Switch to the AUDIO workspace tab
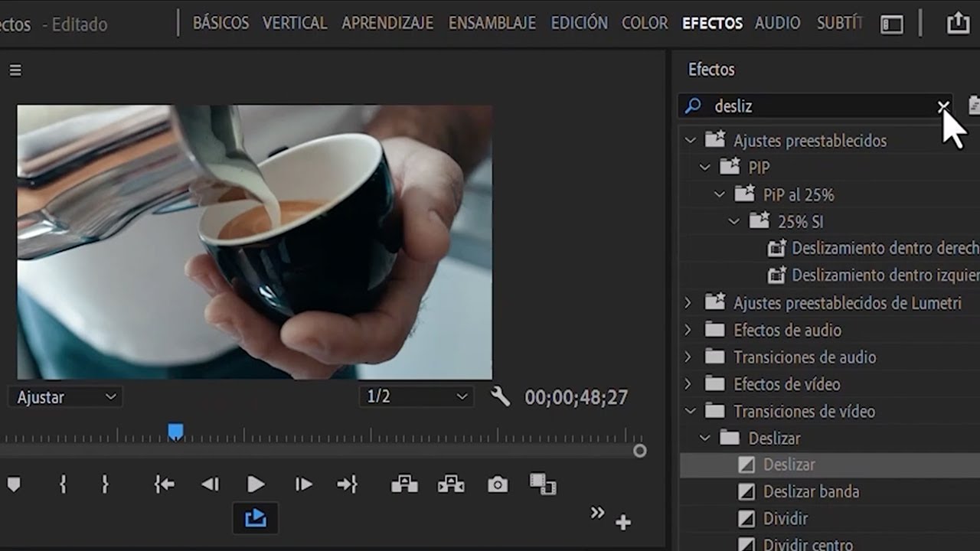 (x=777, y=24)
